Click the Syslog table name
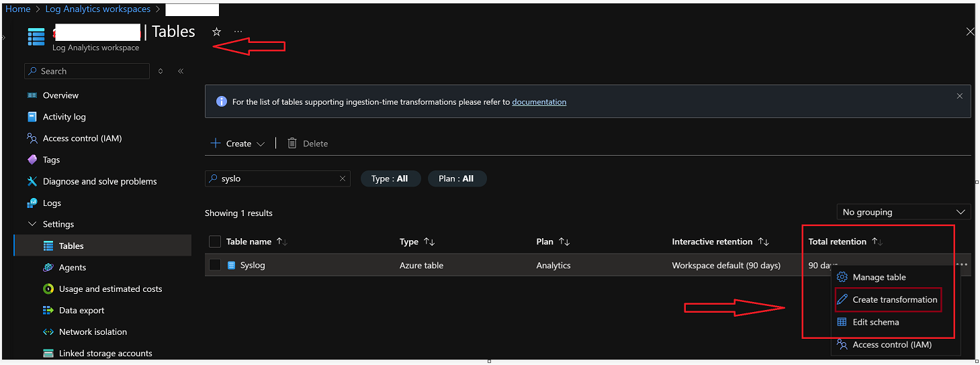980x365 pixels. tap(253, 265)
